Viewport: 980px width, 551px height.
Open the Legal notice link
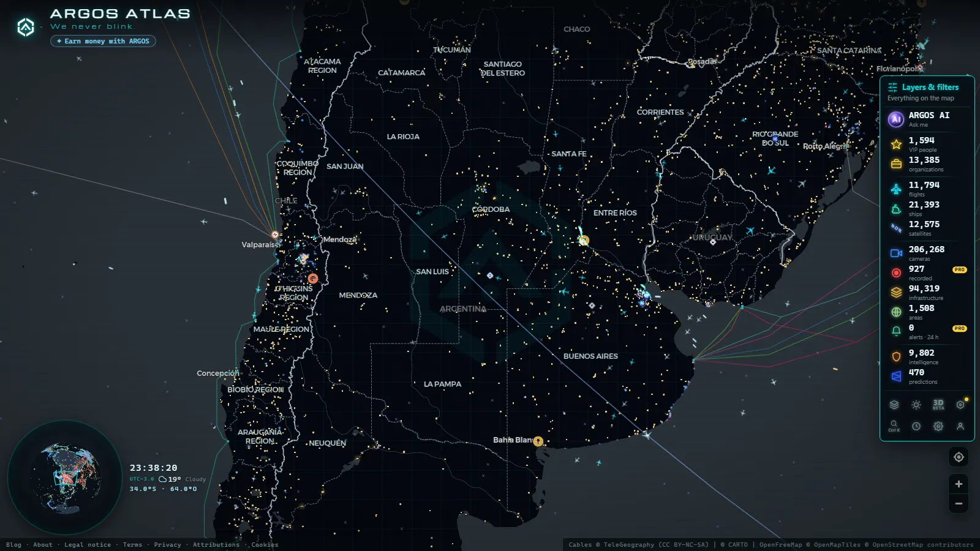click(88, 545)
